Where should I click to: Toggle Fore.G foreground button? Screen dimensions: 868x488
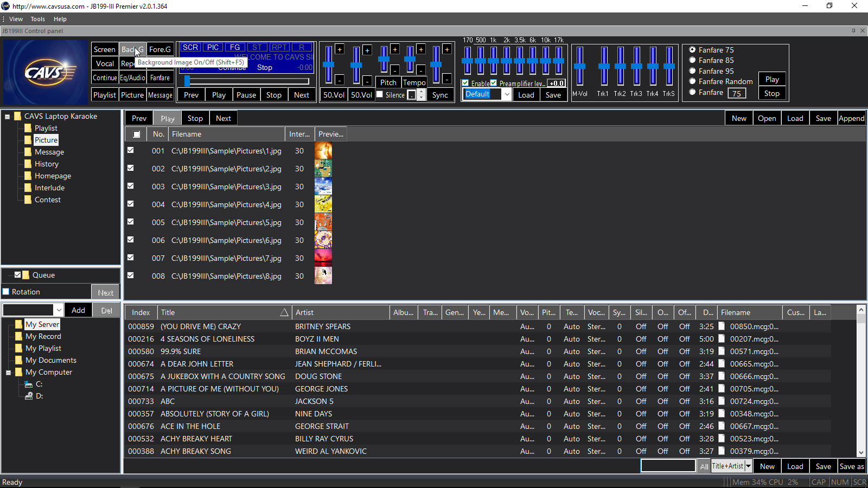tap(160, 49)
